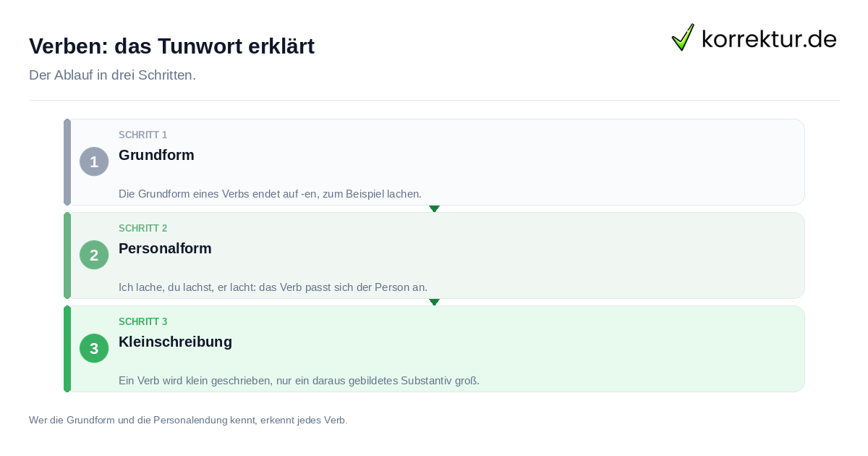Select the SCHRITT 2 label
The image size is (868, 456).
pyautogui.click(x=142, y=229)
